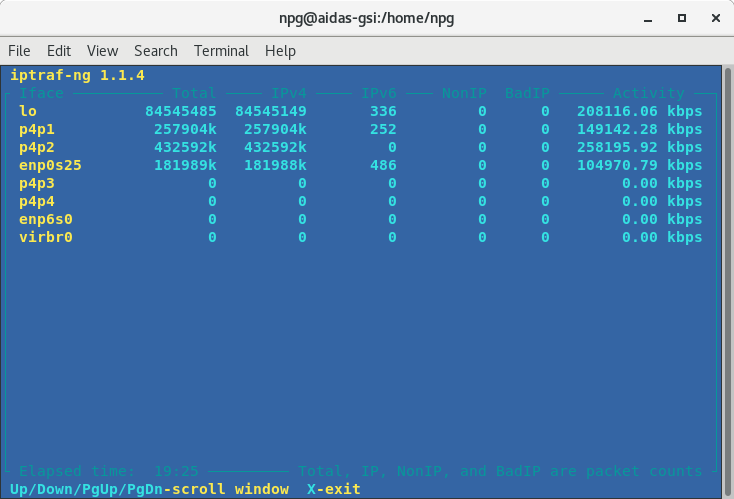Click p4p1 IPv6 value 252

(383, 129)
